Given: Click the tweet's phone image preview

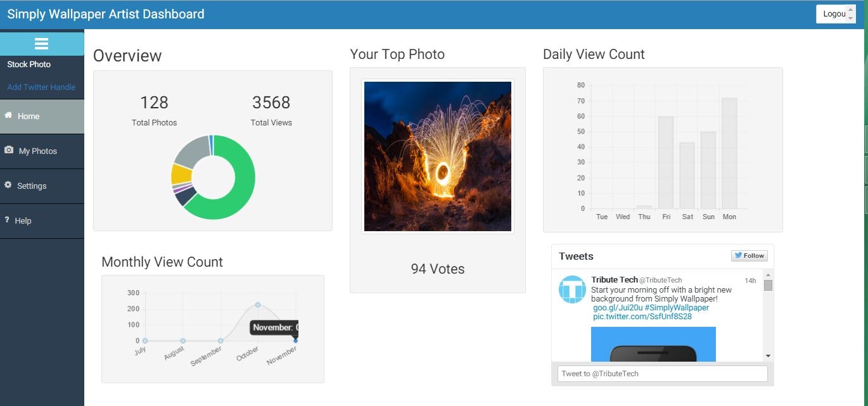Looking at the screenshot, I should [x=653, y=344].
